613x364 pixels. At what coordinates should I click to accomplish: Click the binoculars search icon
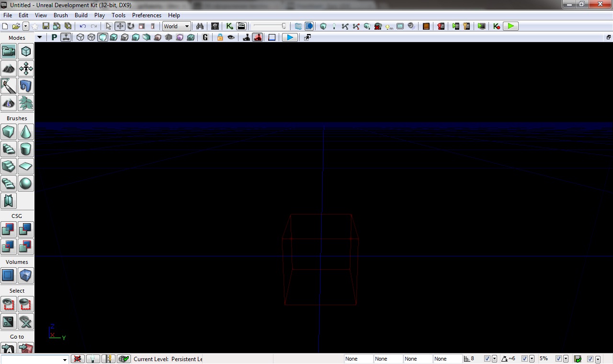(x=200, y=26)
